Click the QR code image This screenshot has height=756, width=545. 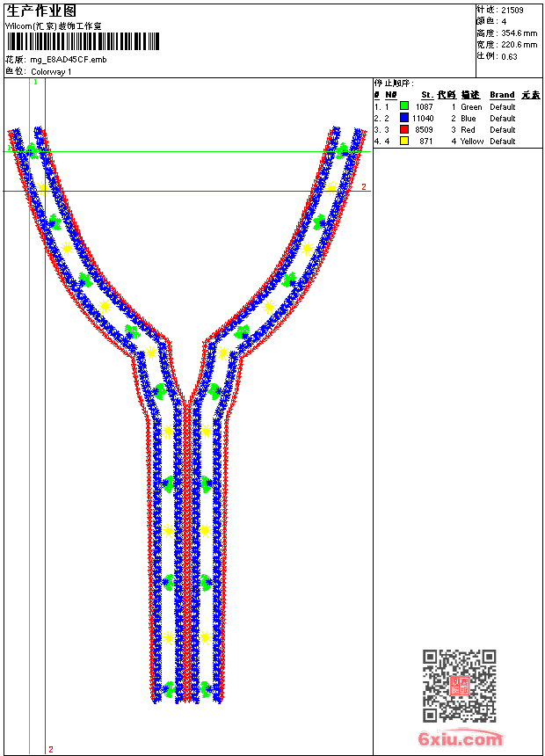point(460,686)
